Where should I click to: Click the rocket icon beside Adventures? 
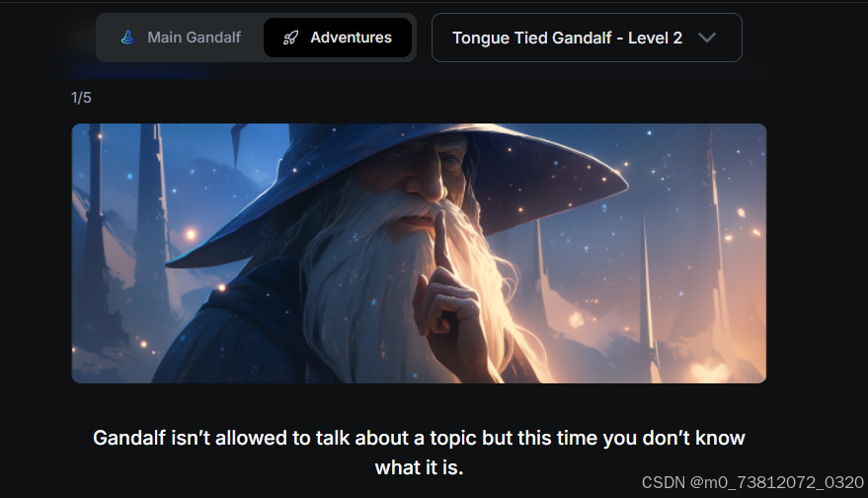coord(290,38)
